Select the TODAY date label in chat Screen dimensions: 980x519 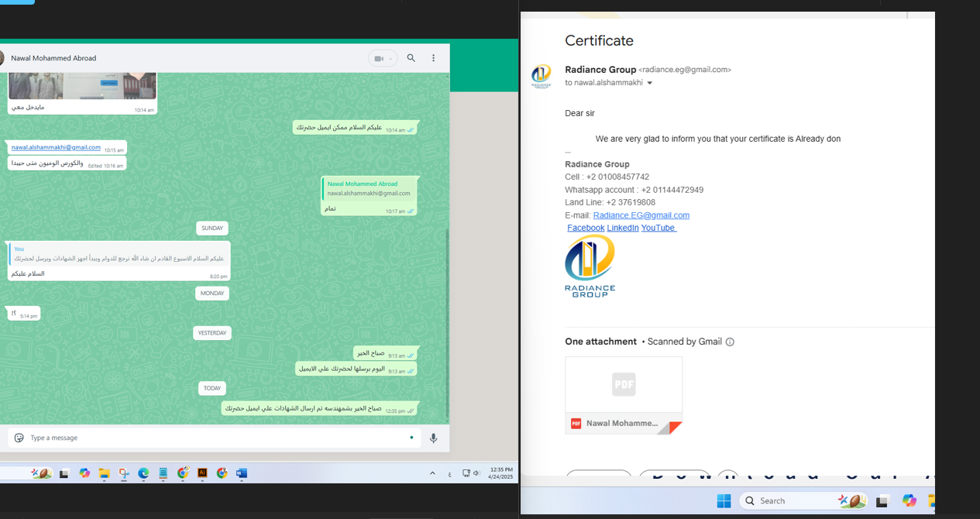point(212,388)
